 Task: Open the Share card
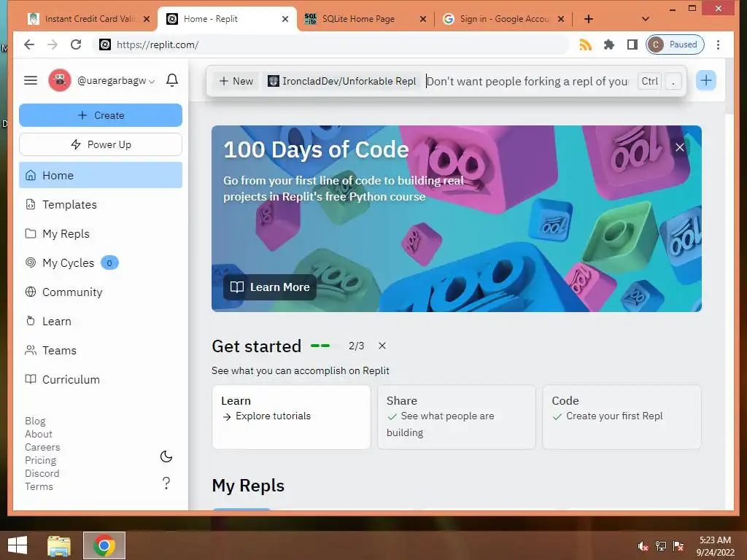tap(457, 417)
